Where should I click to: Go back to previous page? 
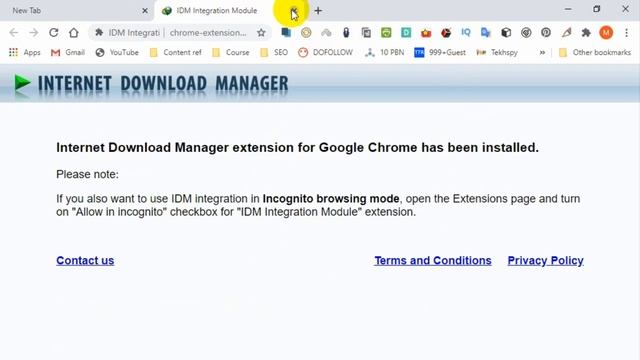(13, 33)
